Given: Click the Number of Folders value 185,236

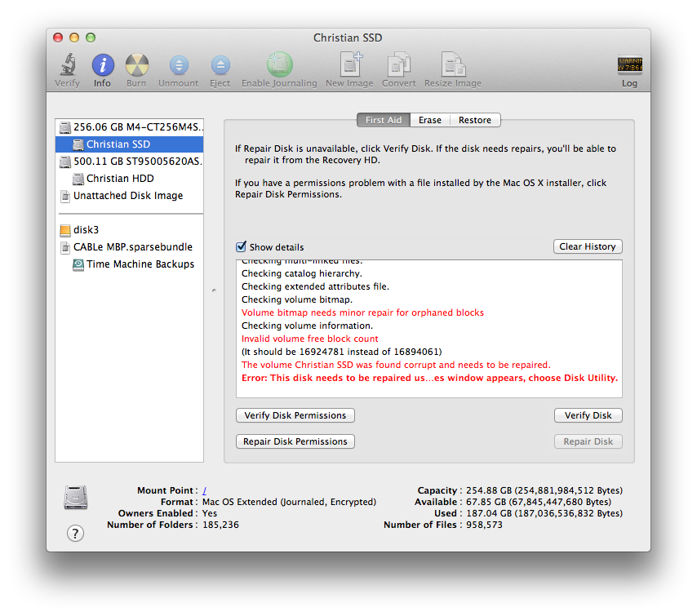Looking at the screenshot, I should 220,525.
